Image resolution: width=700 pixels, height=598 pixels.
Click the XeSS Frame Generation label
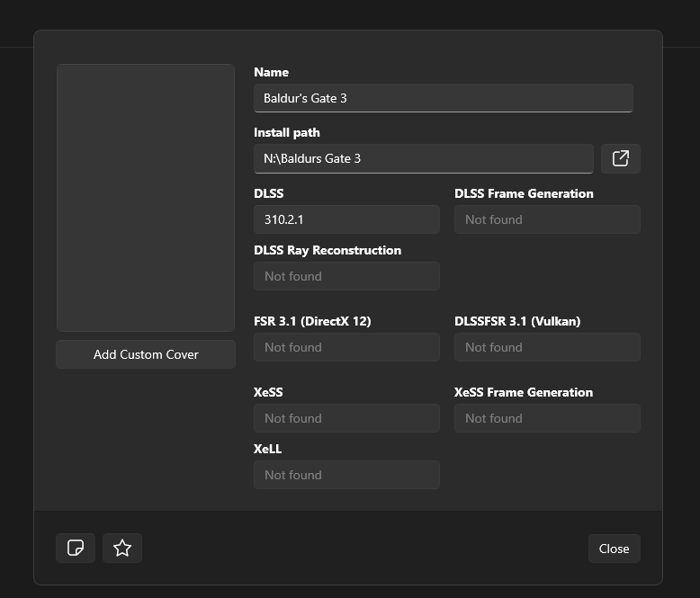(524, 392)
